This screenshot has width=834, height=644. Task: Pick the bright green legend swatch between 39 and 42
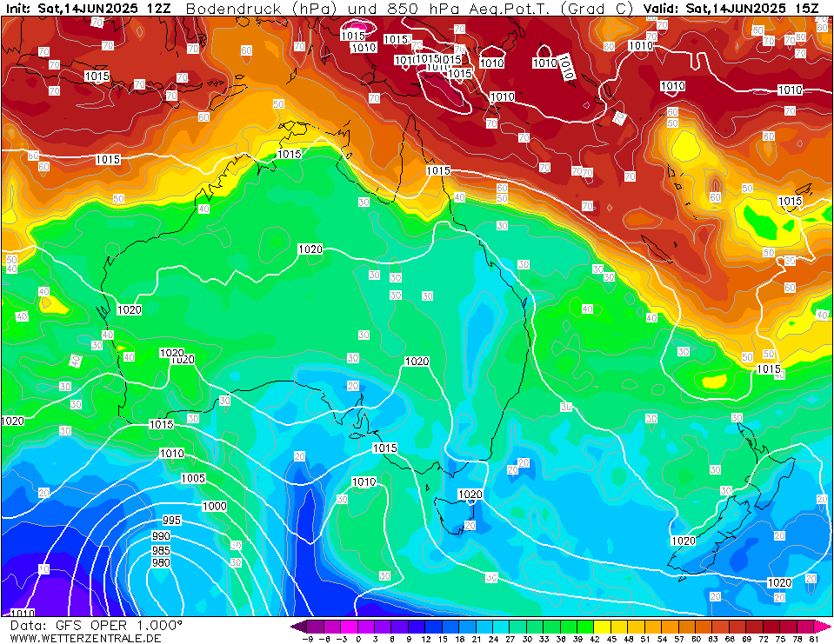[x=586, y=627]
